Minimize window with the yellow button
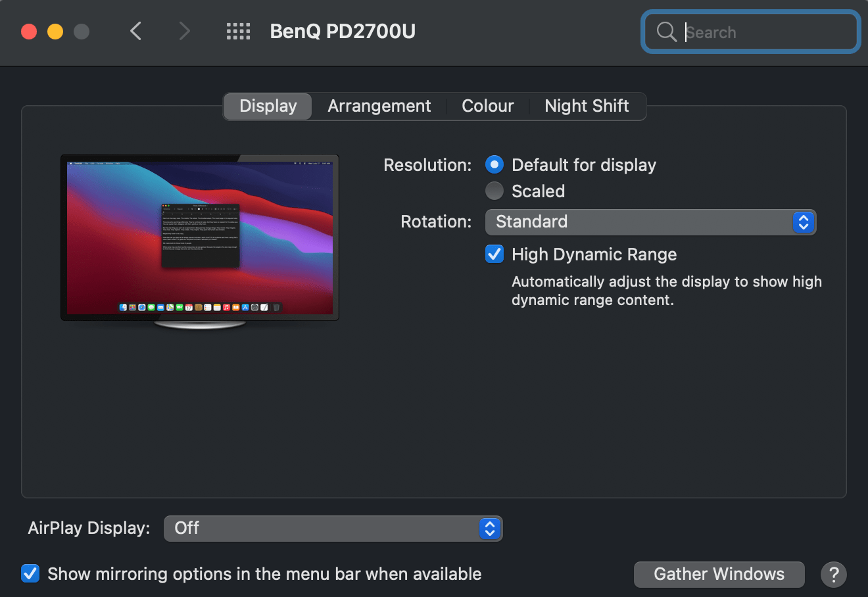The height and width of the screenshot is (597, 868). [x=55, y=32]
